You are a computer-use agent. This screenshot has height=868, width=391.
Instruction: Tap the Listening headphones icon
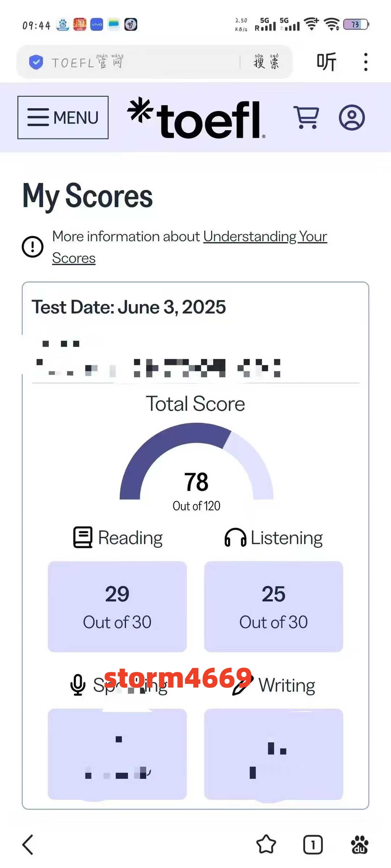235,537
